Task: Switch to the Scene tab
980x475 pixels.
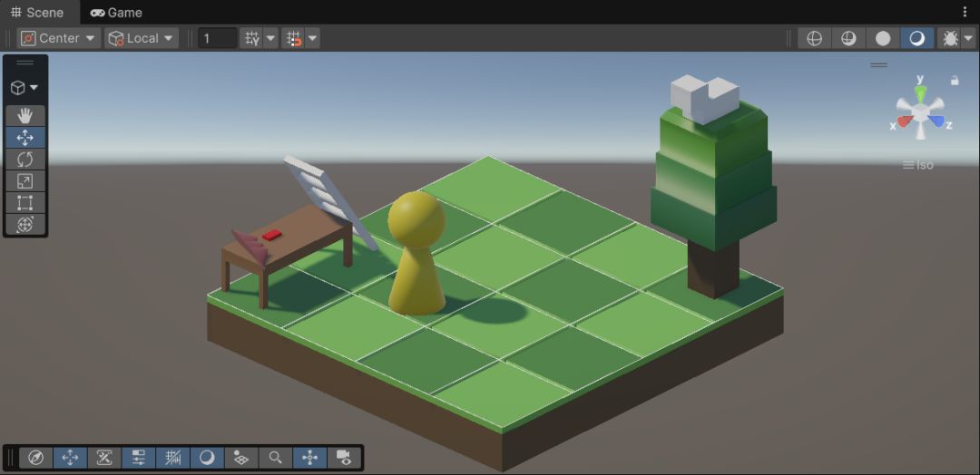Action: 37,13
